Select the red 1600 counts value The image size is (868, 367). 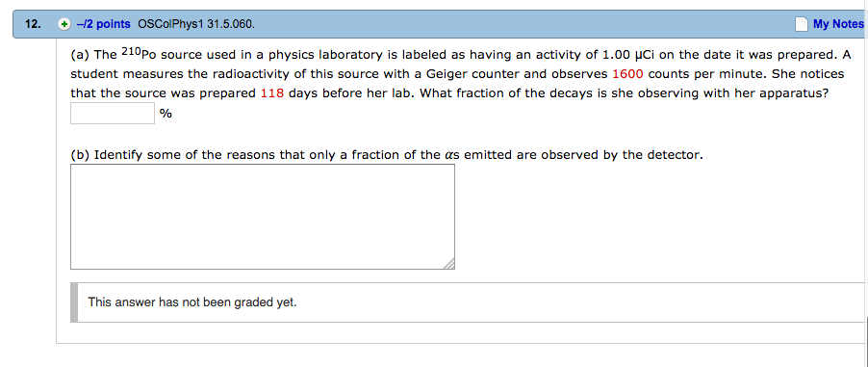click(x=627, y=74)
